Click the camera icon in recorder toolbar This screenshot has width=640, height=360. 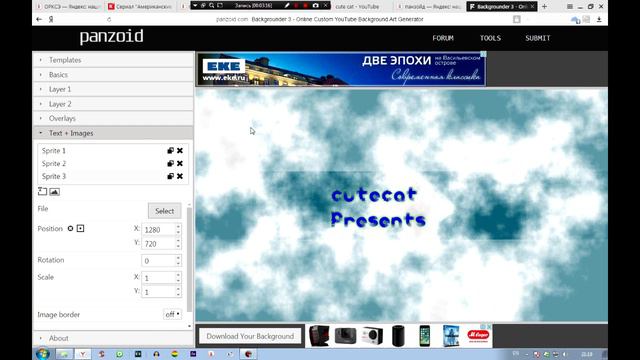(316, 5)
